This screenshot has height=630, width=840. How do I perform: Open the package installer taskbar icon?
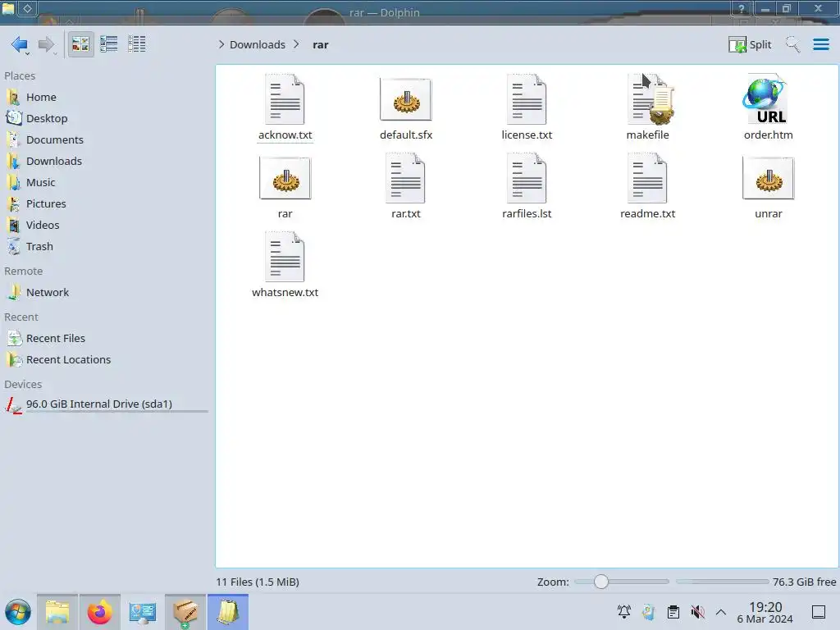pos(185,612)
